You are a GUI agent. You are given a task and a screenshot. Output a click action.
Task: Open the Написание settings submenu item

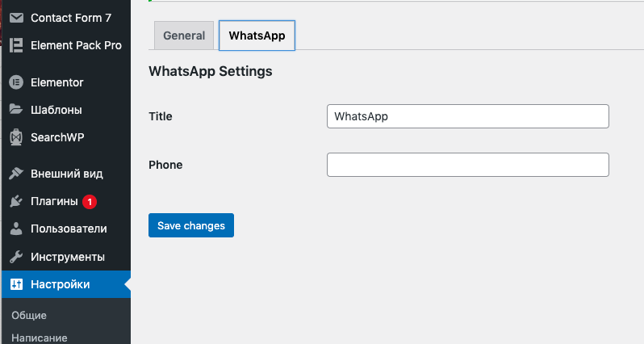40,338
